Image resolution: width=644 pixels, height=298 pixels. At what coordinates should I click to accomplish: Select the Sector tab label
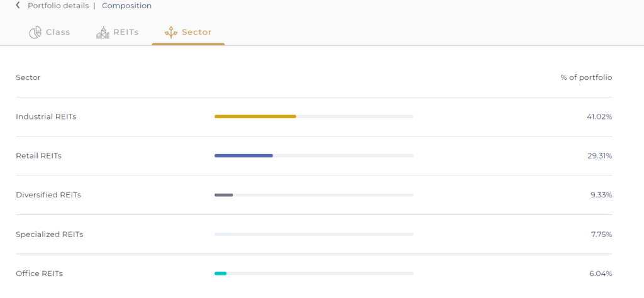tap(197, 33)
